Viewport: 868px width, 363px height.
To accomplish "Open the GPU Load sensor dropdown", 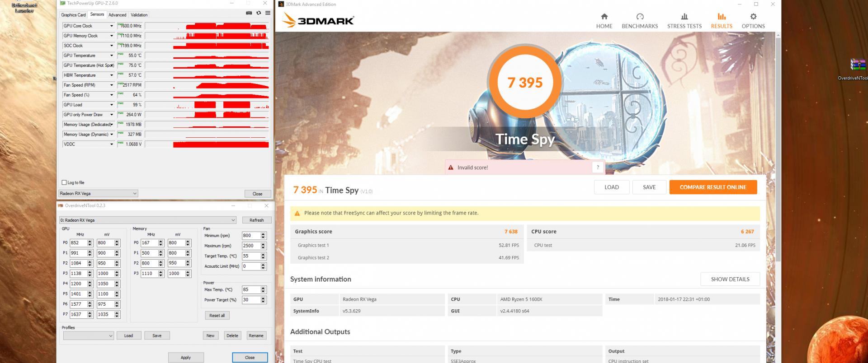I will [112, 105].
